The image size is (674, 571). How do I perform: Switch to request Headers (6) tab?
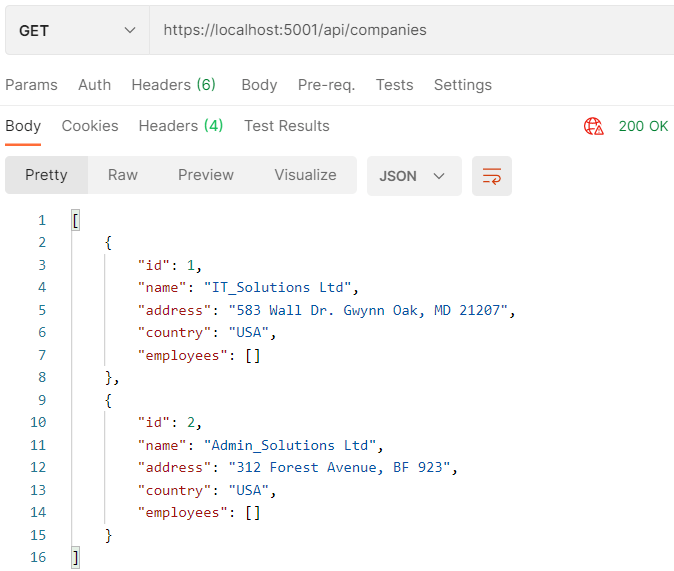click(174, 85)
